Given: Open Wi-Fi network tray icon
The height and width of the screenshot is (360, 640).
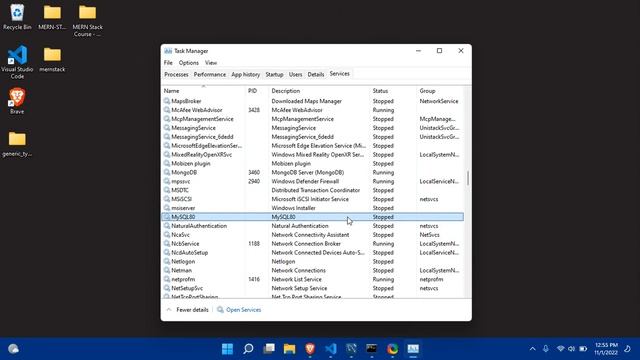Looking at the screenshot, I should point(560,349).
